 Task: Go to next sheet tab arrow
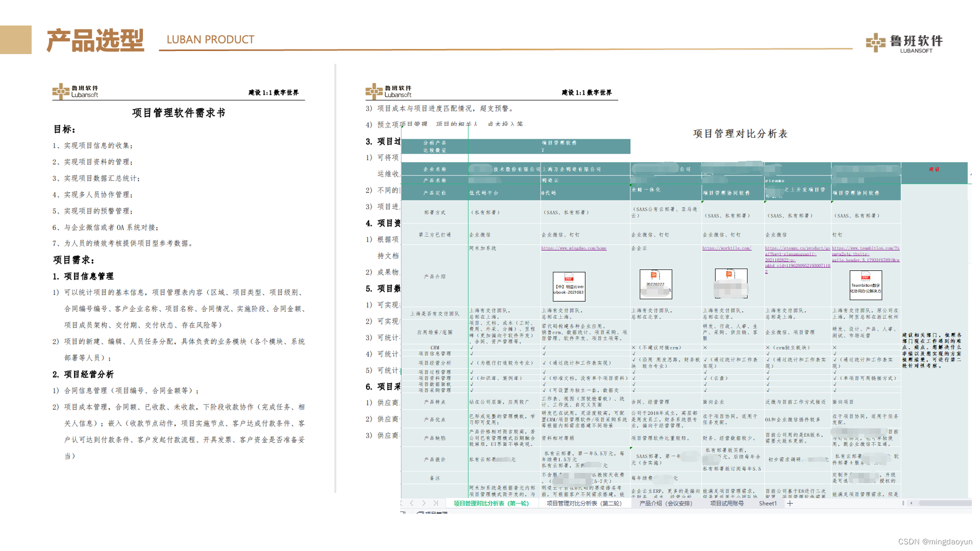(x=424, y=503)
